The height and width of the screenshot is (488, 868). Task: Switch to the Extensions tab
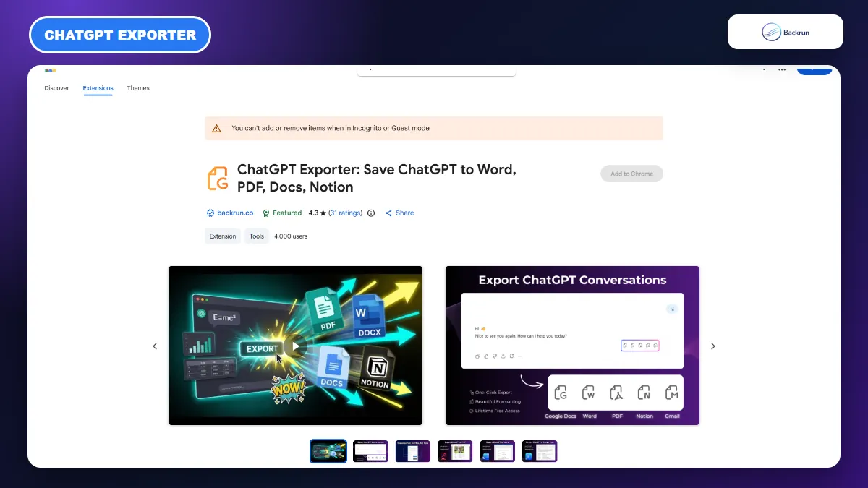click(98, 88)
